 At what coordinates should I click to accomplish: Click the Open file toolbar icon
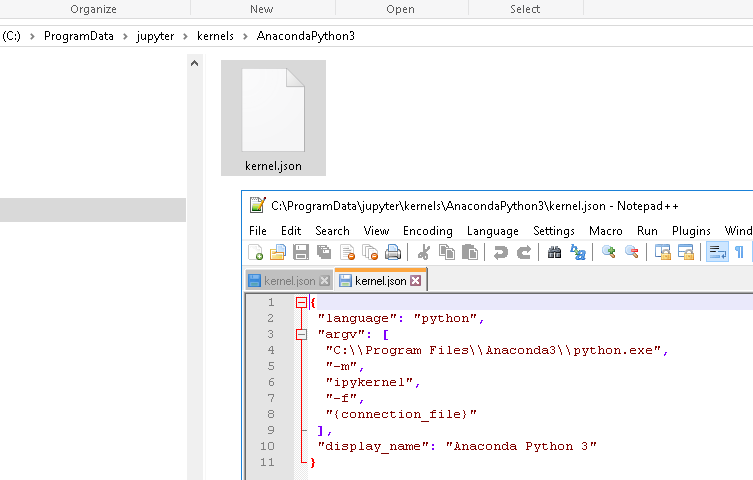[x=278, y=253]
